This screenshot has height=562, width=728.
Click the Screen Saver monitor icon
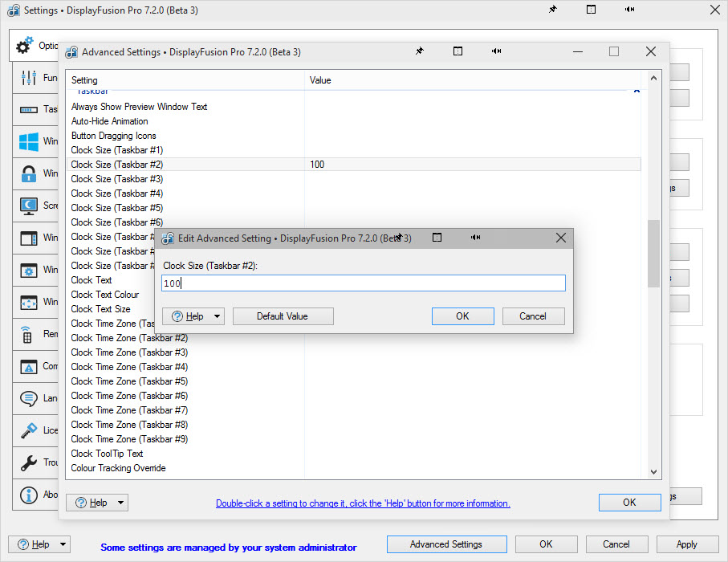[29, 206]
